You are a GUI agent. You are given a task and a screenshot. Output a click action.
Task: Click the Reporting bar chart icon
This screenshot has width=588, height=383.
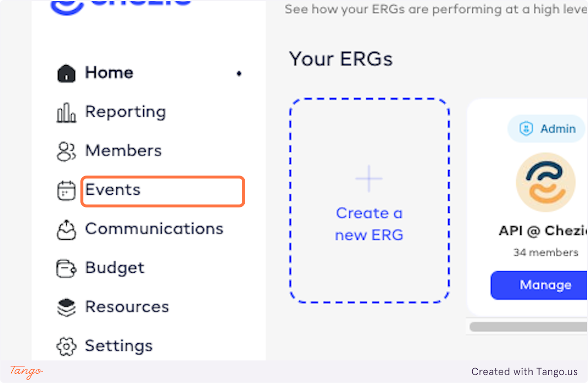[66, 113]
